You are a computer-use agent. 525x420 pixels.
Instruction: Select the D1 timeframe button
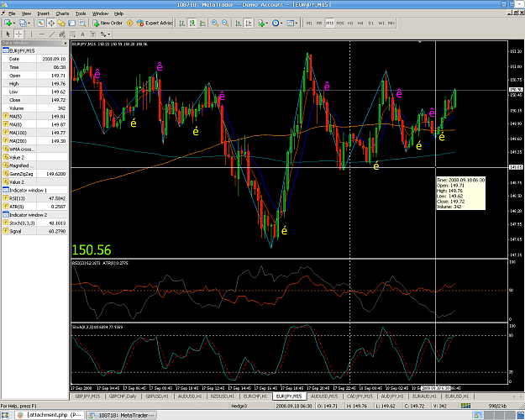(370, 24)
